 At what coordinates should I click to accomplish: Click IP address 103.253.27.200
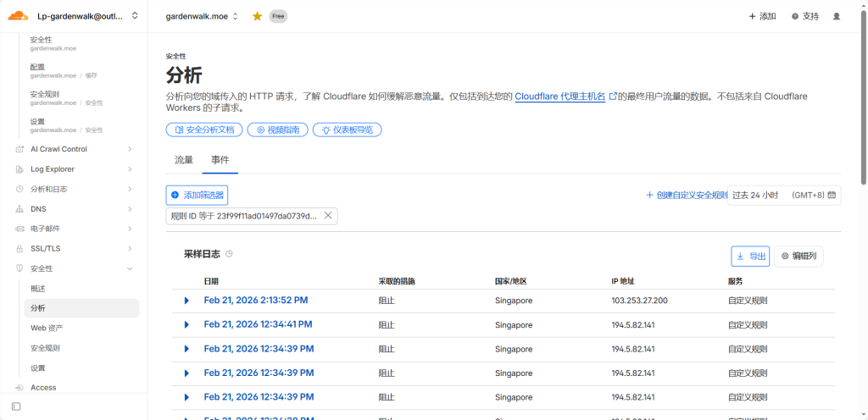[x=639, y=301]
